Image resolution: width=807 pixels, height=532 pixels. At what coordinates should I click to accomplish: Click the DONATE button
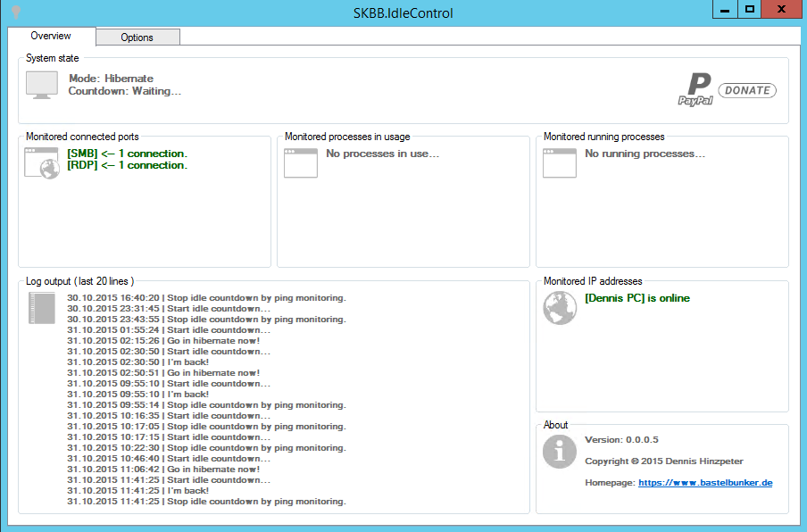(x=747, y=90)
